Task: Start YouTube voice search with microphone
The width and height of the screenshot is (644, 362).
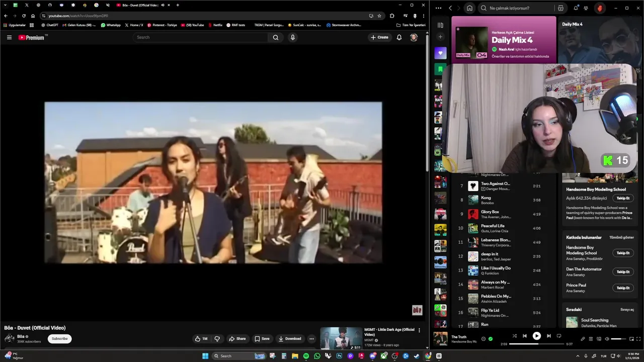Action: point(292,37)
